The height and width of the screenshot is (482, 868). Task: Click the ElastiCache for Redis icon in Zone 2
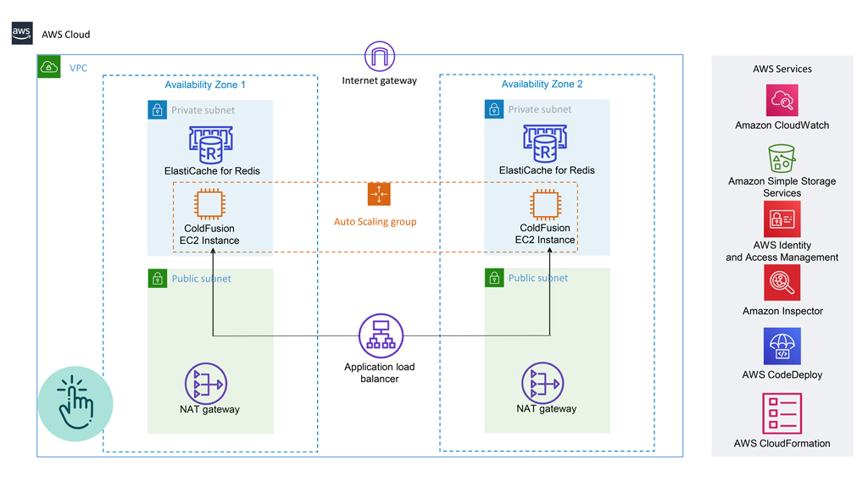[545, 145]
